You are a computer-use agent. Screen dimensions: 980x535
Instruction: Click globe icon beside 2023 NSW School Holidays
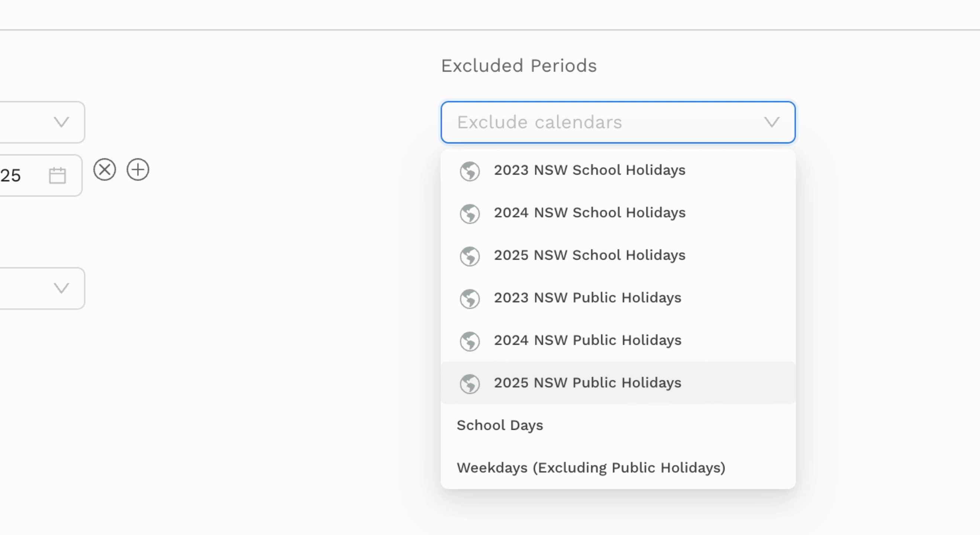(470, 171)
